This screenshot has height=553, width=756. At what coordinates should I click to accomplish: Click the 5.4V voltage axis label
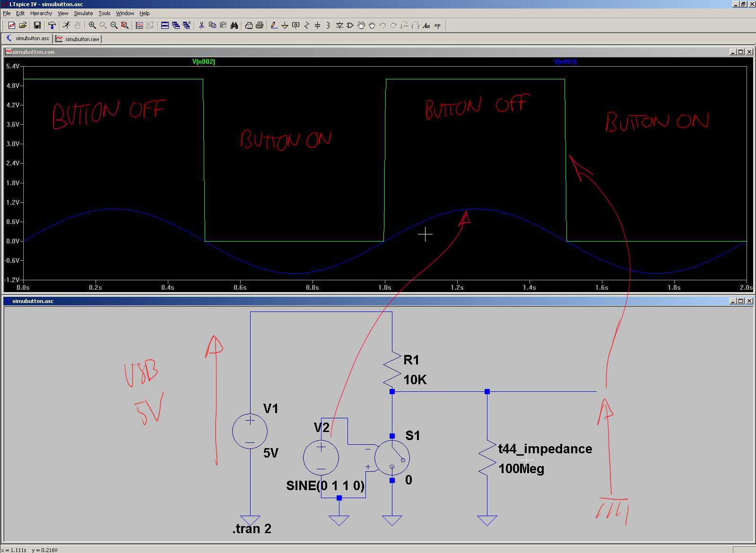[x=13, y=66]
